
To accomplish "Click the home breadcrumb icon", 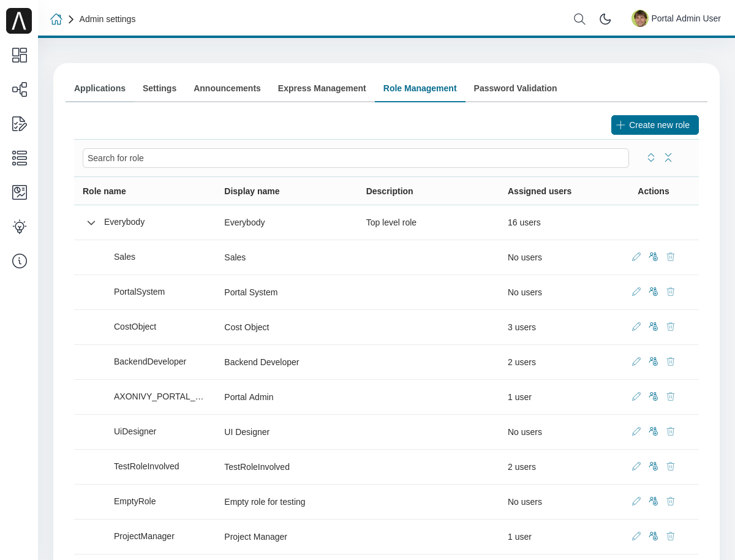I will [56, 19].
